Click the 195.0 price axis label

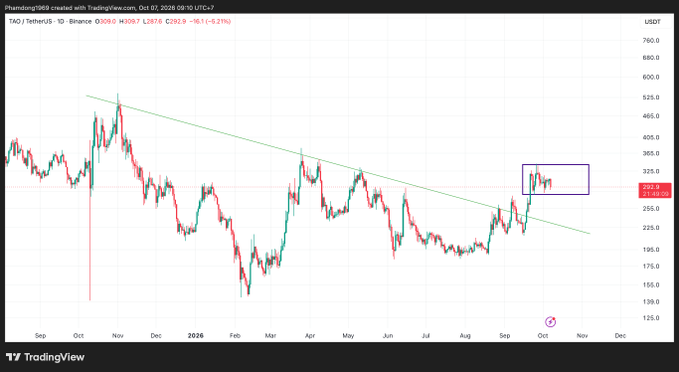[651, 249]
